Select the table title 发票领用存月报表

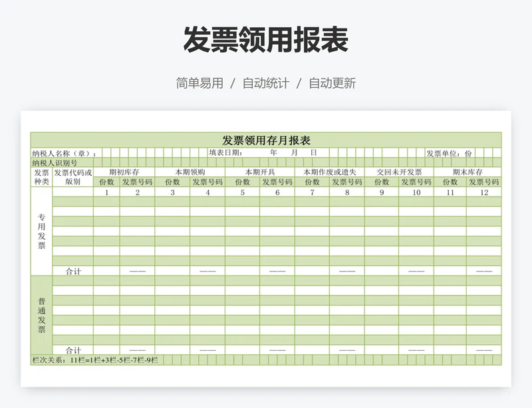[267, 140]
